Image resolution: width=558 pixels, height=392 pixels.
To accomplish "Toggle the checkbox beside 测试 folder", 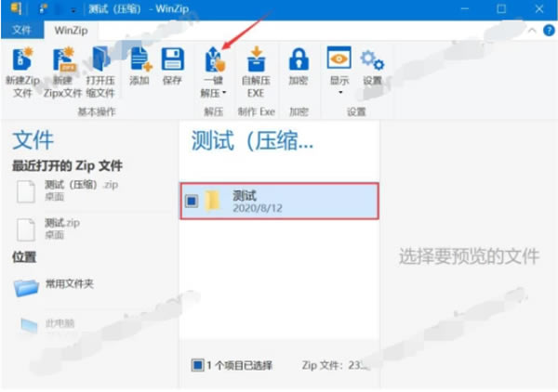I will pyautogui.click(x=192, y=202).
